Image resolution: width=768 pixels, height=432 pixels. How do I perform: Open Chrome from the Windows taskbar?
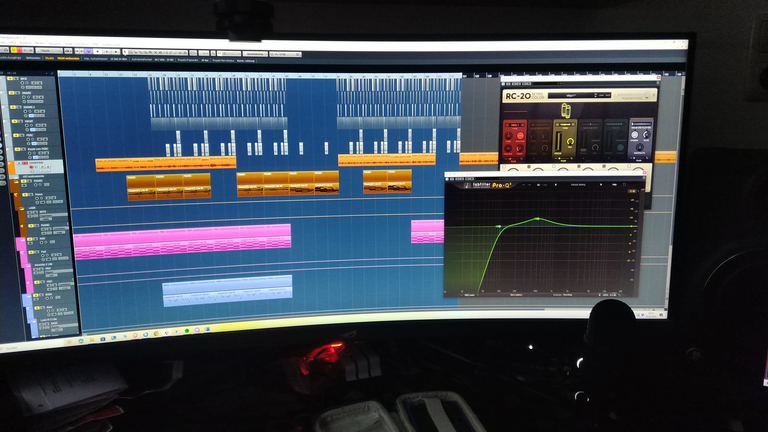156,333
